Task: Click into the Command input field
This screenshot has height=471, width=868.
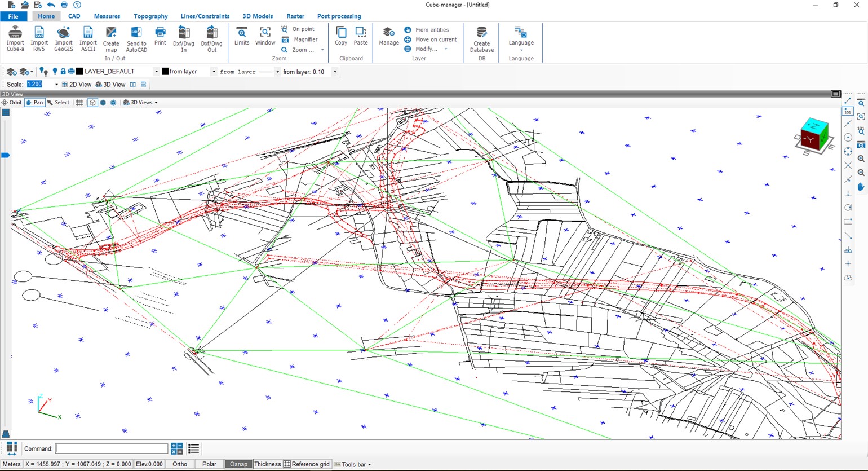Action: pyautogui.click(x=112, y=449)
